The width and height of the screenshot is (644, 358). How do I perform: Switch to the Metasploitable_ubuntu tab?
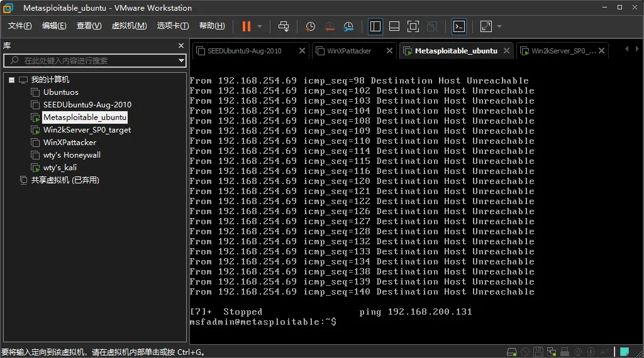click(456, 51)
